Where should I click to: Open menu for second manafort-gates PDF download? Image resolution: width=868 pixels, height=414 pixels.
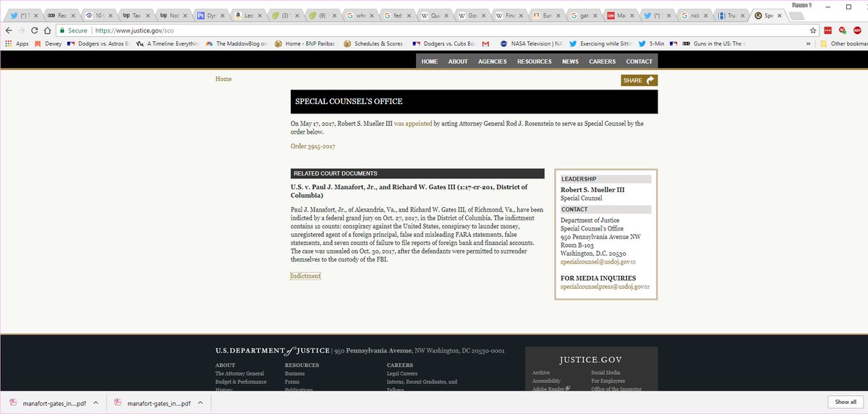pos(200,402)
